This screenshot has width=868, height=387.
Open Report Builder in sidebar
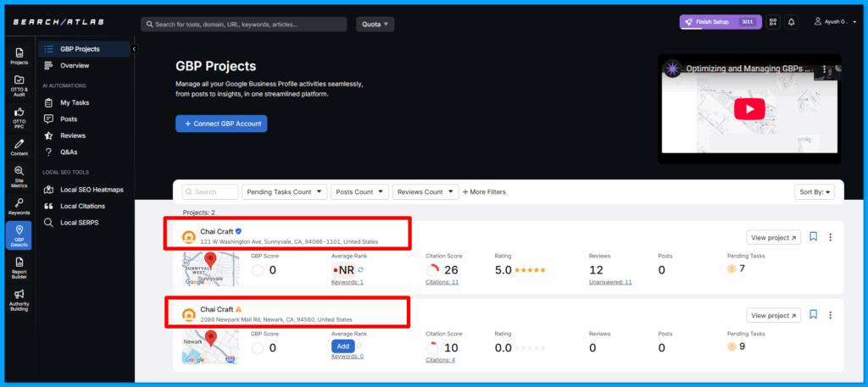[x=19, y=268]
